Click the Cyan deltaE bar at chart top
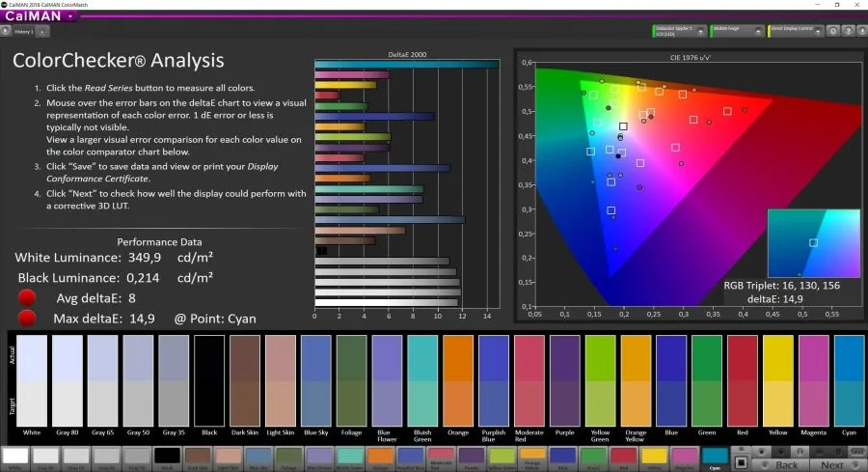868x472 pixels. (x=406, y=65)
